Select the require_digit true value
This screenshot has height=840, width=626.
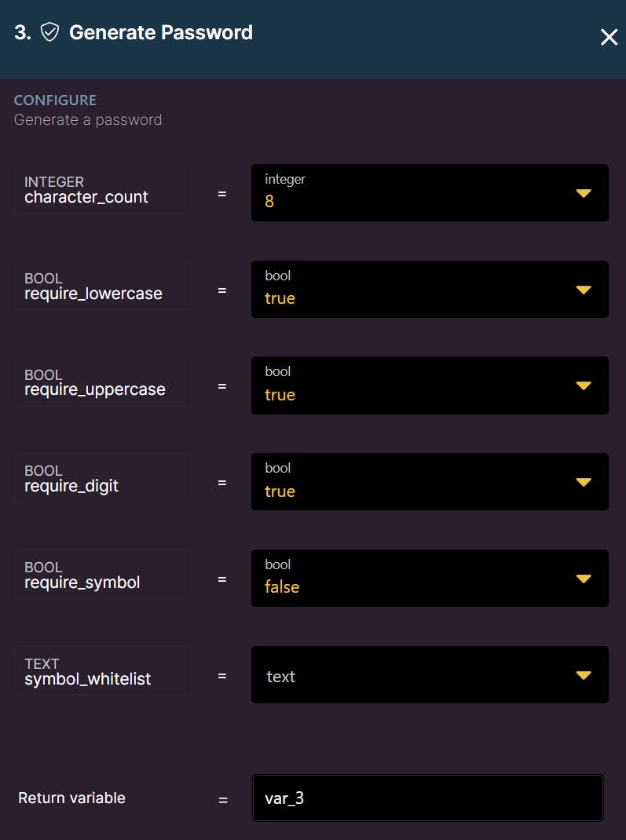coord(280,491)
